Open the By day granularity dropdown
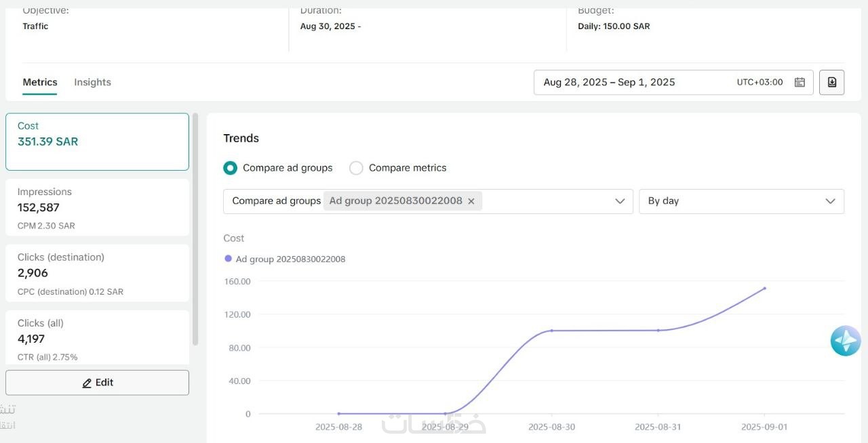This screenshot has height=443, width=868. tap(741, 201)
